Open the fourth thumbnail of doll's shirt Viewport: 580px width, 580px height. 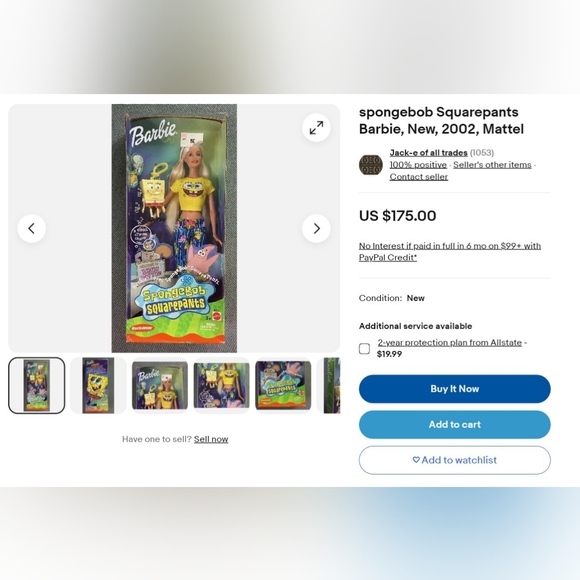pyautogui.click(x=221, y=385)
